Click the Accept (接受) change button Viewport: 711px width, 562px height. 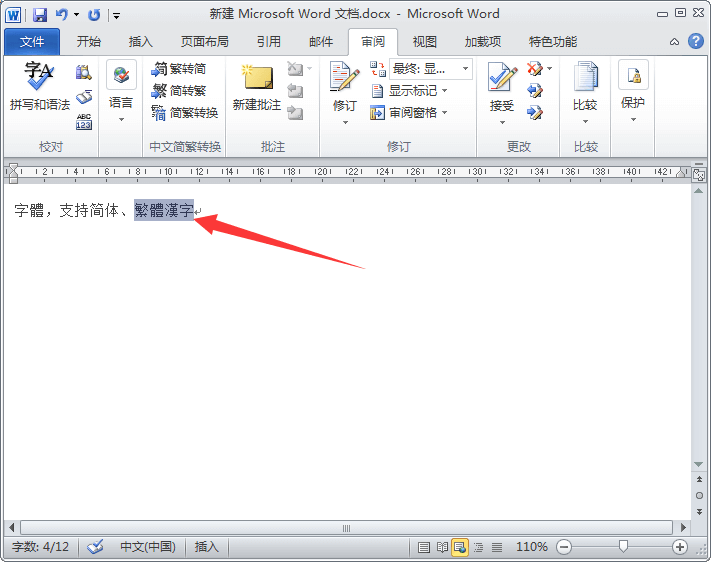click(x=501, y=82)
